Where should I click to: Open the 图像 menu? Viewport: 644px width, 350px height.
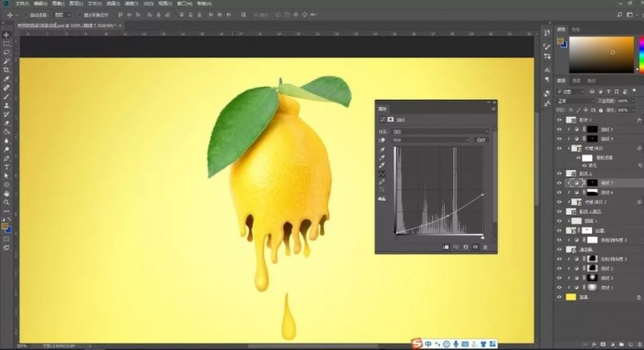pos(58,4)
